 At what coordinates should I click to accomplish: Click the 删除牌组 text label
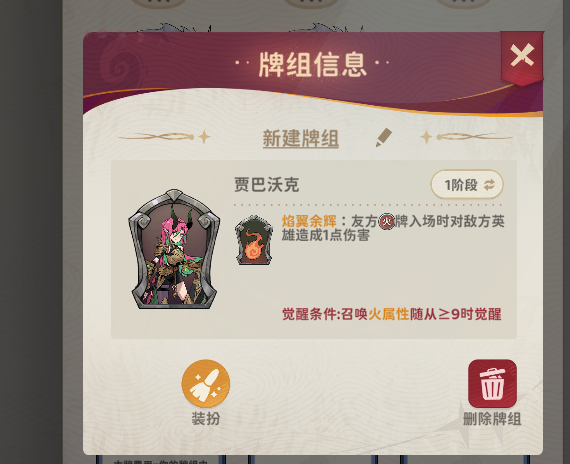pyautogui.click(x=492, y=419)
